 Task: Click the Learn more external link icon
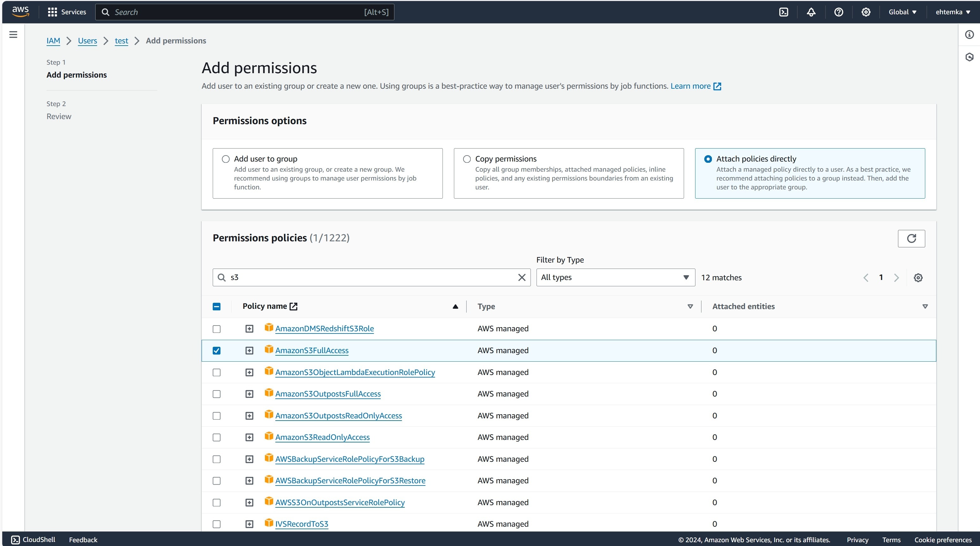[717, 86]
